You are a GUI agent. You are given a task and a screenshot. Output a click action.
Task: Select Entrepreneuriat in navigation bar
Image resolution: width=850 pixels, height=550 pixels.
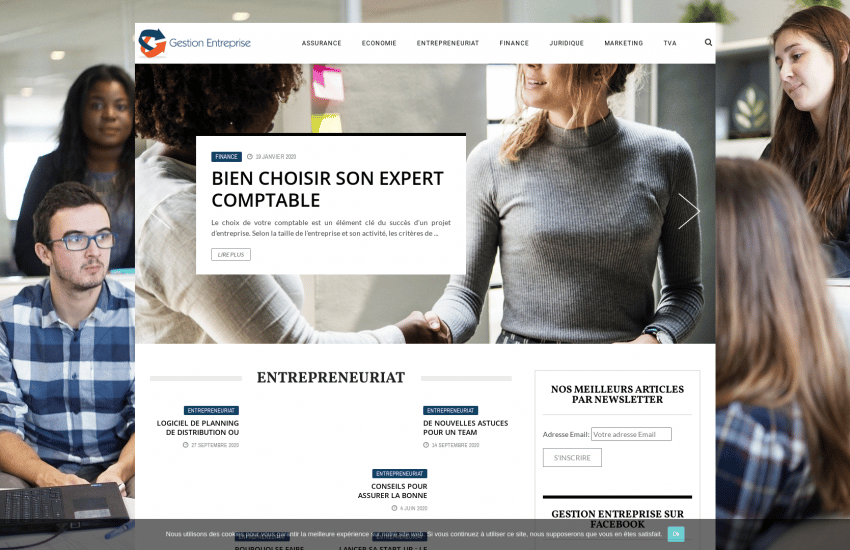(448, 43)
